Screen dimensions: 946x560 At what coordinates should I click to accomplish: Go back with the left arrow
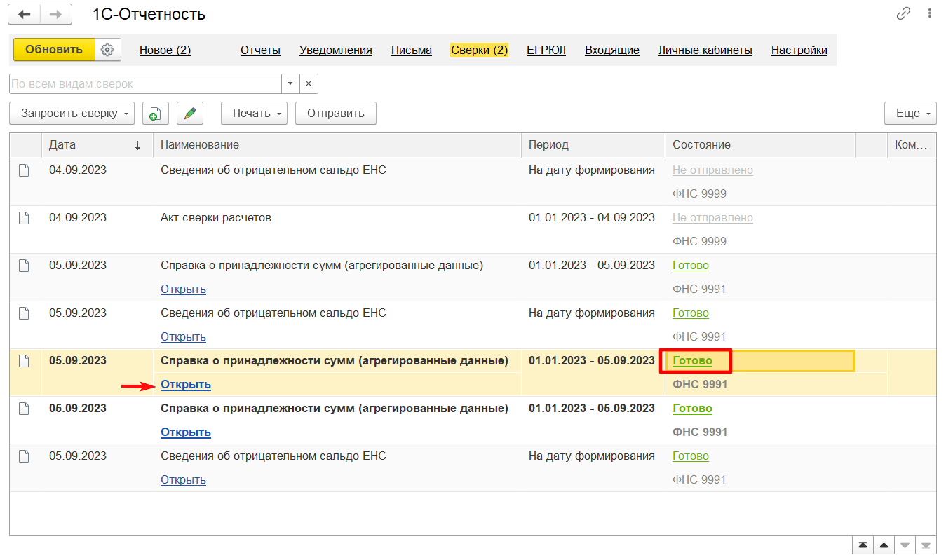(x=24, y=14)
